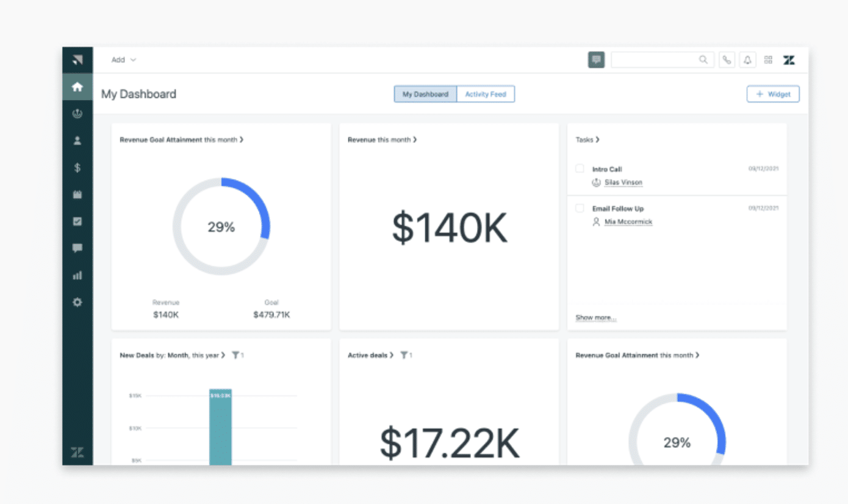Open Mia Mccormick link

tap(628, 222)
